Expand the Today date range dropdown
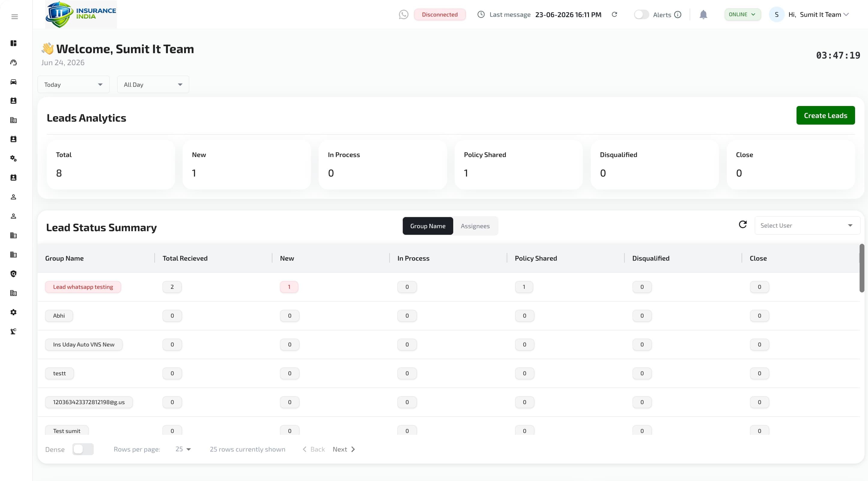 coord(74,85)
